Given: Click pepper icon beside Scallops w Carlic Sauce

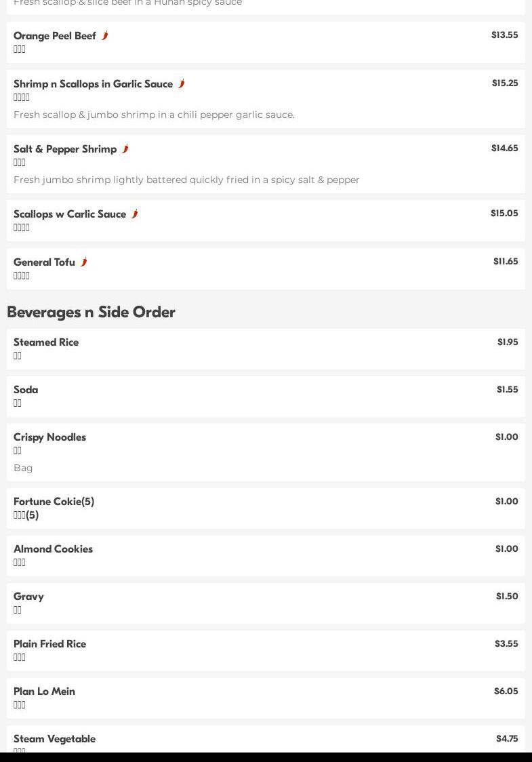Looking at the screenshot, I should [x=134, y=214].
